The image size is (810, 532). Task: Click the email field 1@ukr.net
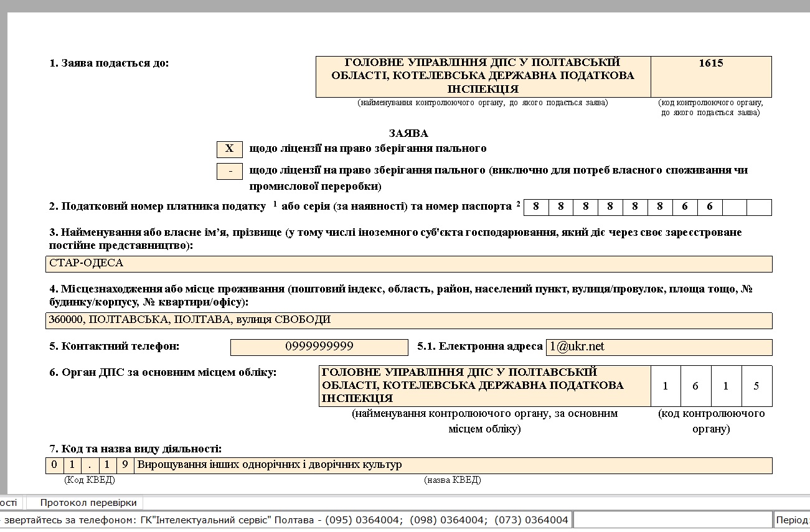(658, 347)
